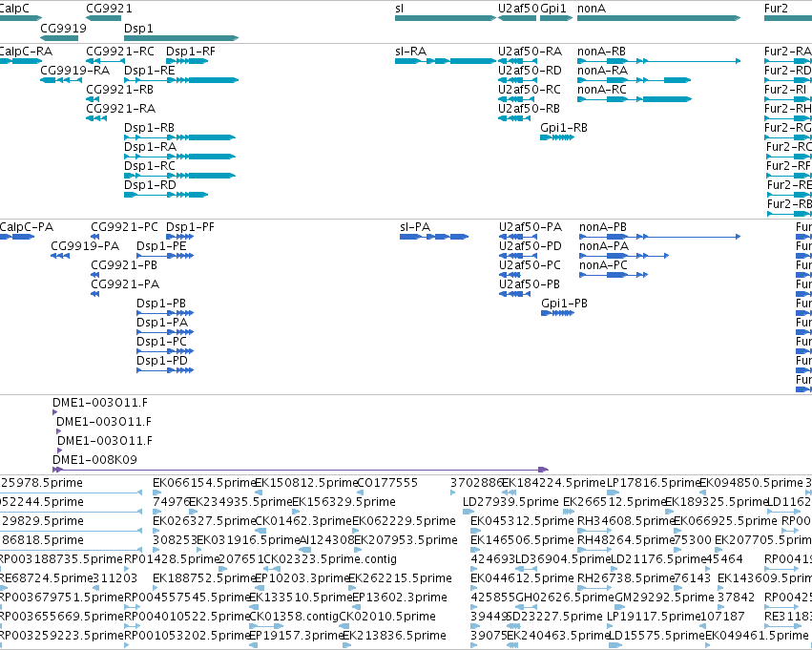Click the Fur2 gene label
812x650 pixels.
click(x=776, y=9)
